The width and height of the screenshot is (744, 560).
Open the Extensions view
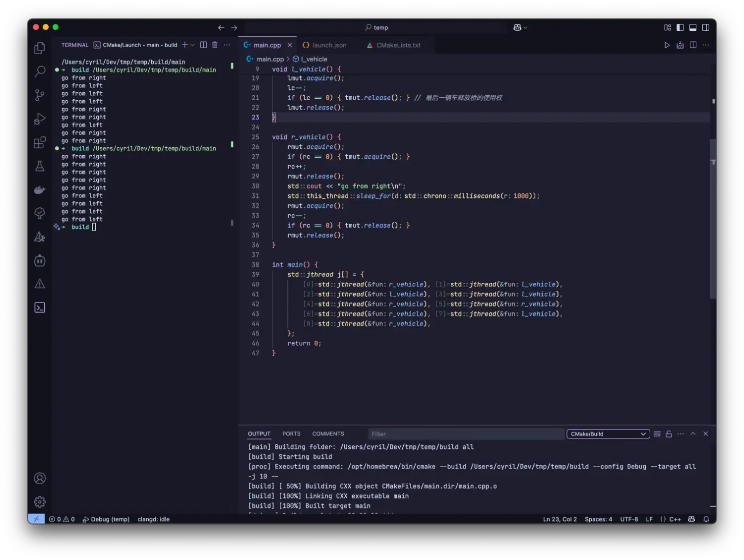[40, 143]
